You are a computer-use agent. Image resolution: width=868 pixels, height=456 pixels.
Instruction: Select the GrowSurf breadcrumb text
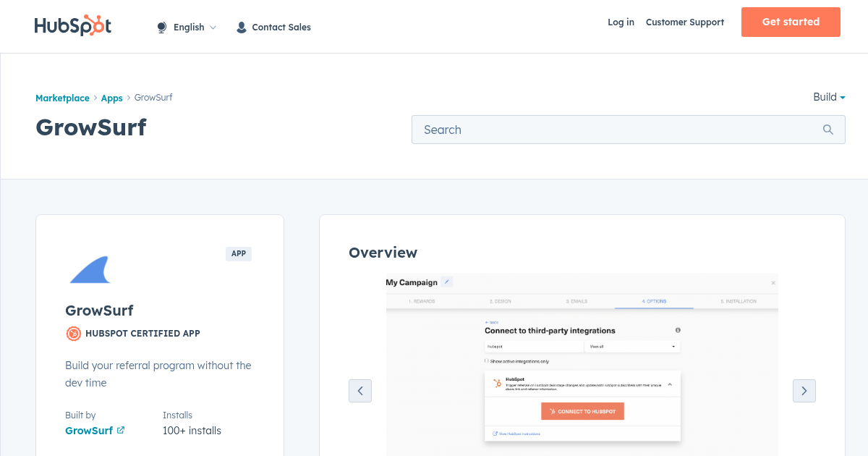click(153, 98)
